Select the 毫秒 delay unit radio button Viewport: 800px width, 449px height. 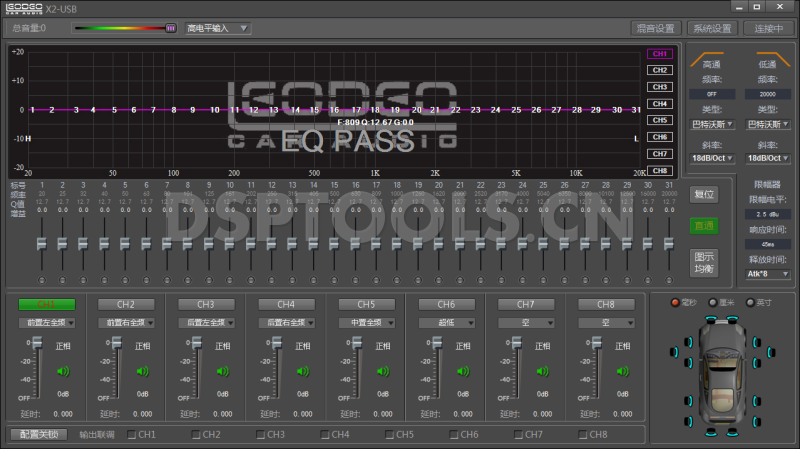point(675,303)
